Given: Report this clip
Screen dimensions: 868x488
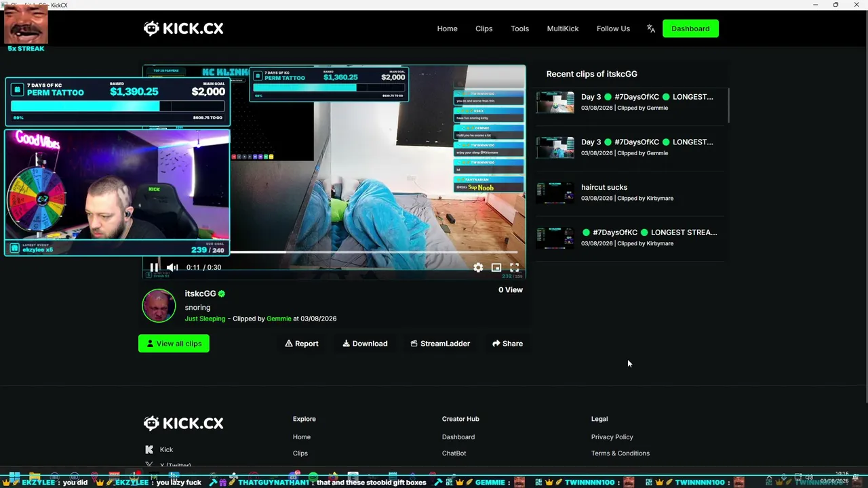Looking at the screenshot, I should 302,344.
